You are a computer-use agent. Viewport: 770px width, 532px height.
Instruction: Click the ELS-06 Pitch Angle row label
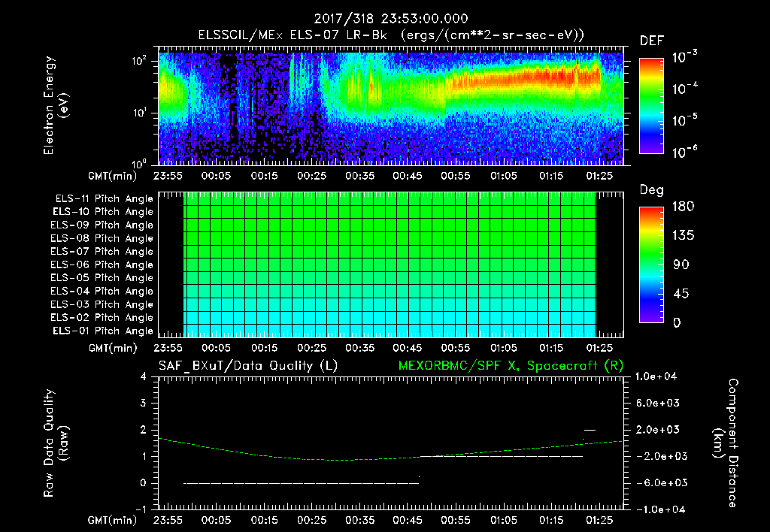click(x=102, y=265)
